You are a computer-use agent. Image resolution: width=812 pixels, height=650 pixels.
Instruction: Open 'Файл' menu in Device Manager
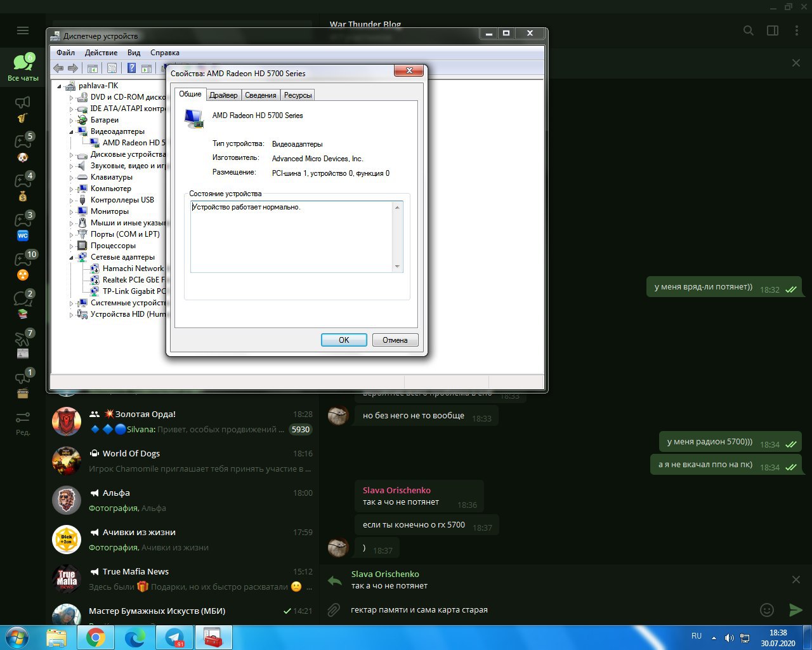(x=65, y=53)
